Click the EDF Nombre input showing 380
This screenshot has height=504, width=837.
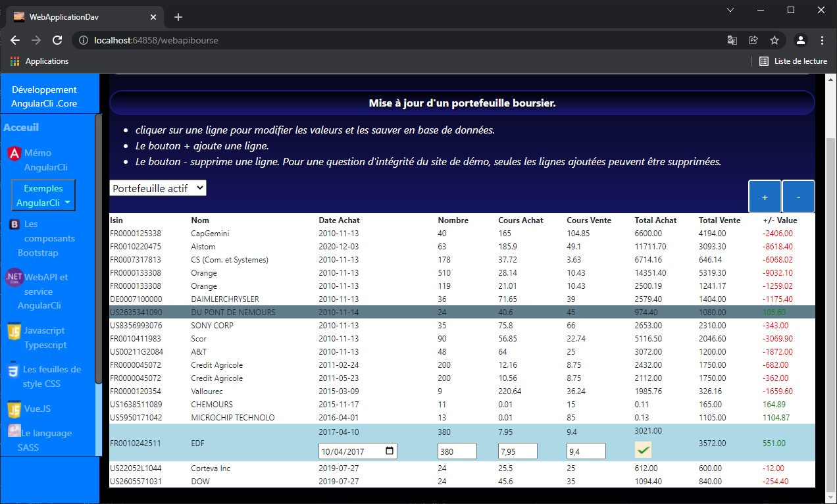tap(457, 451)
